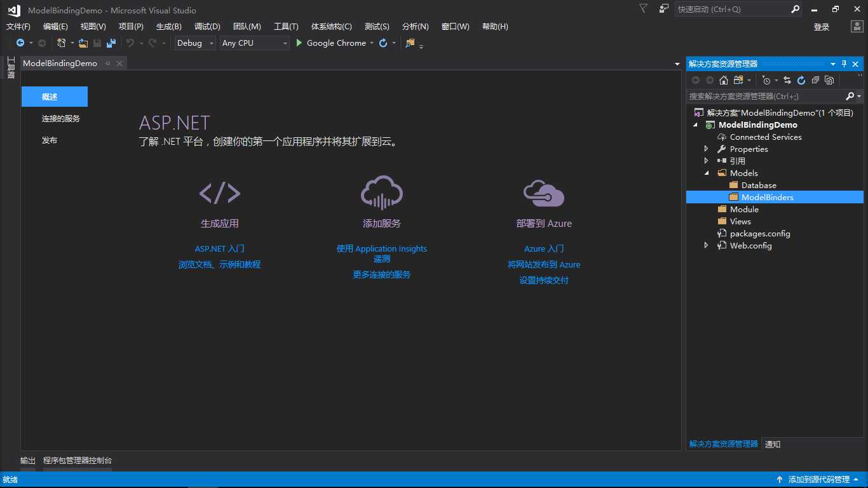Click the Find in Files toolbar icon

[x=410, y=43]
